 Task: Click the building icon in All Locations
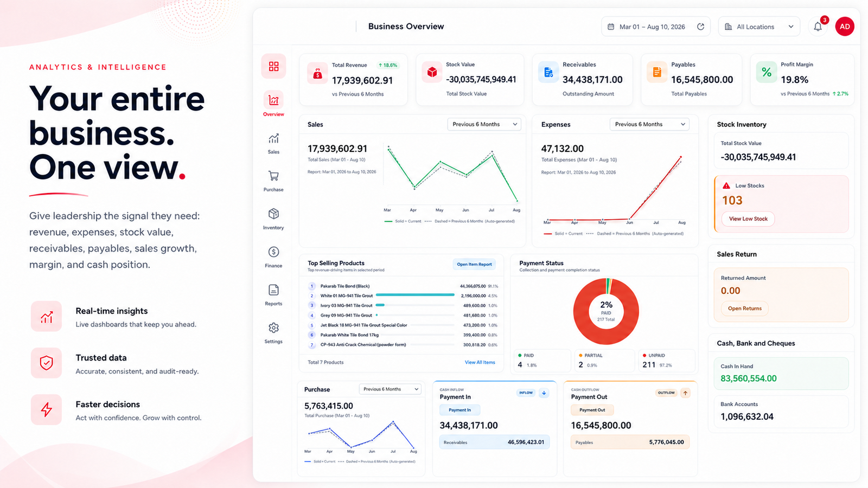pyautogui.click(x=729, y=27)
